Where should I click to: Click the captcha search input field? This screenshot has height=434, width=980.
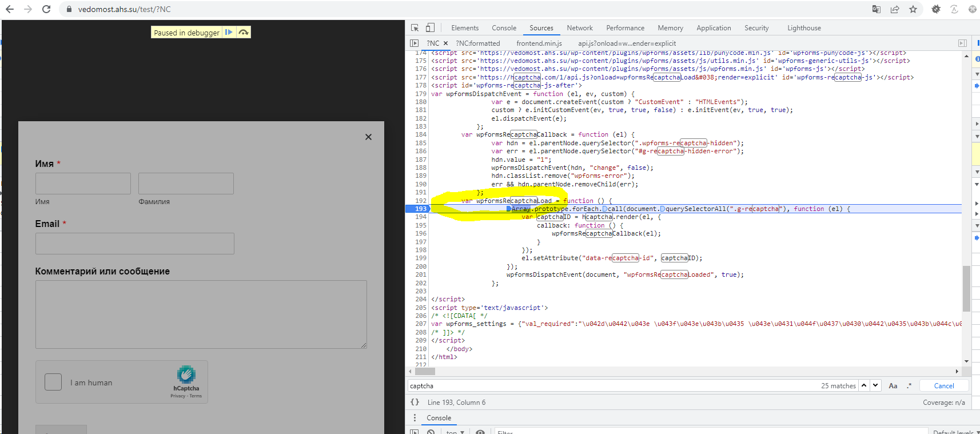[612, 386]
